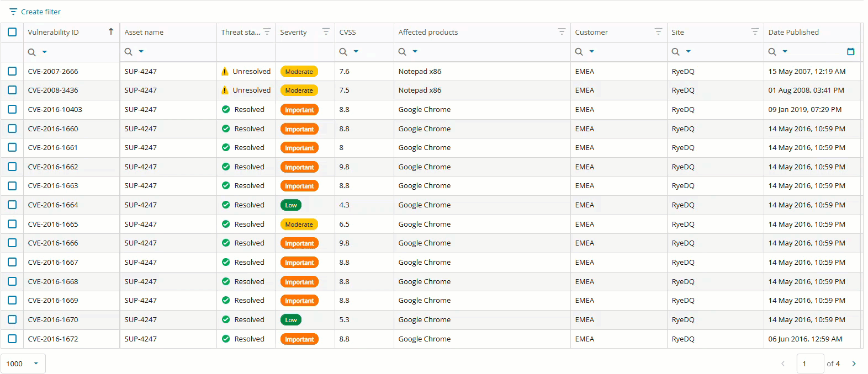Click the Create filter funnel icon

tap(13, 12)
